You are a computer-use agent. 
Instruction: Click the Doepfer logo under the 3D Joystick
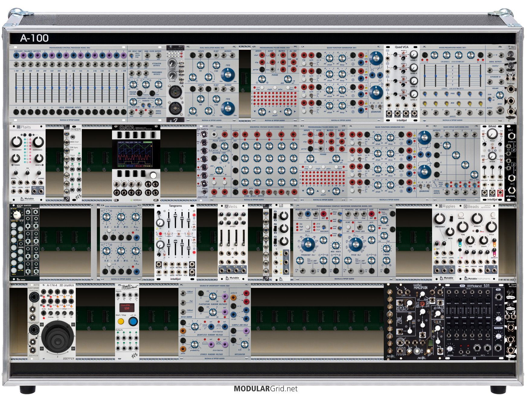tap(69, 358)
